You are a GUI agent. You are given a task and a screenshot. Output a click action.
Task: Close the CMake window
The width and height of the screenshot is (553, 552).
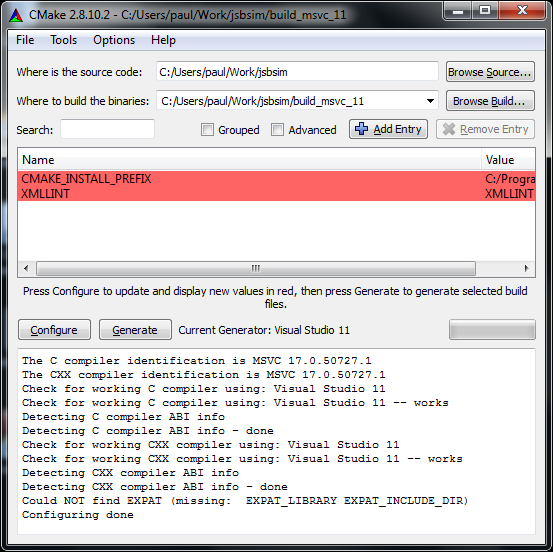pyautogui.click(x=522, y=11)
